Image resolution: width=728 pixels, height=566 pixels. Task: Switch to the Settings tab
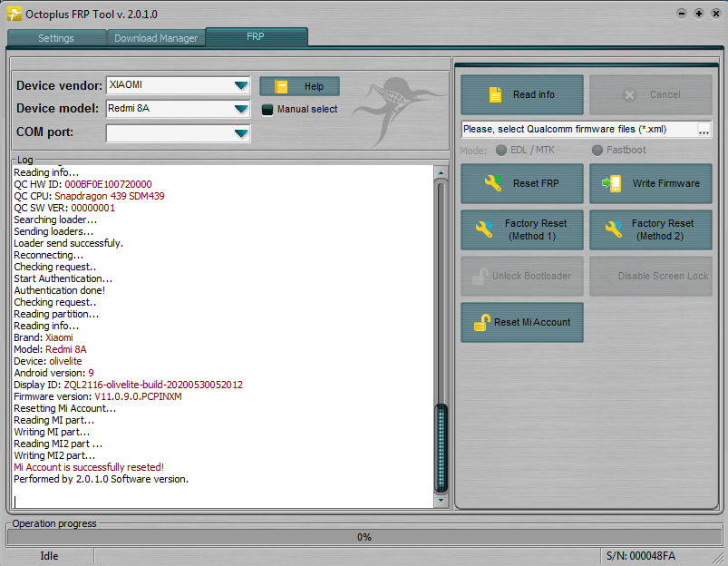55,38
